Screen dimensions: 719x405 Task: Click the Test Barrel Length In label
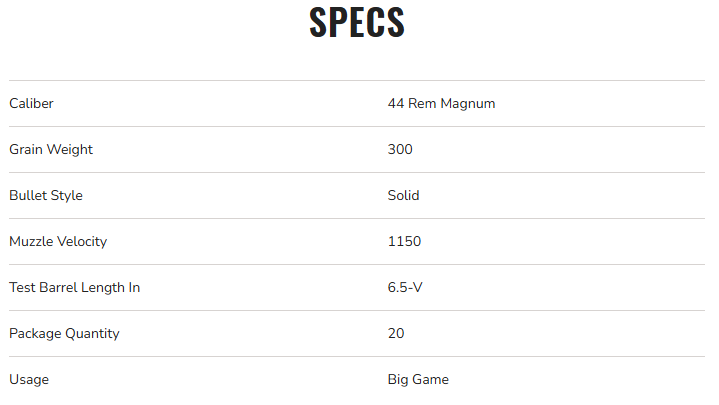74,287
